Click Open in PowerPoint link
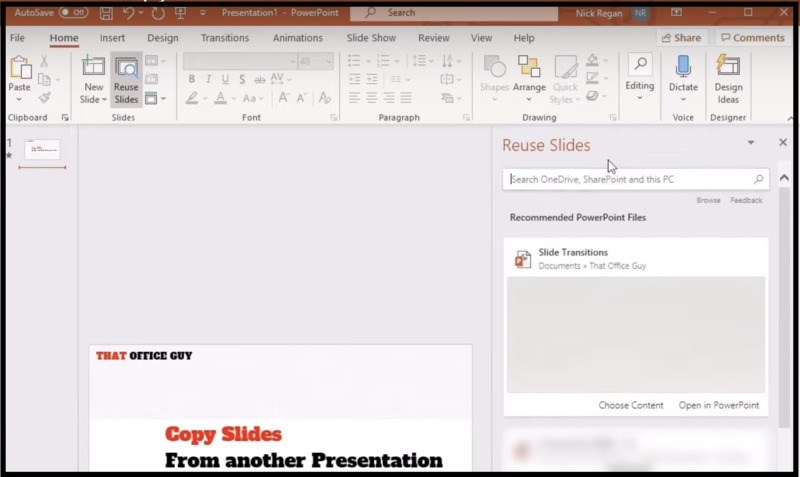 click(x=718, y=405)
